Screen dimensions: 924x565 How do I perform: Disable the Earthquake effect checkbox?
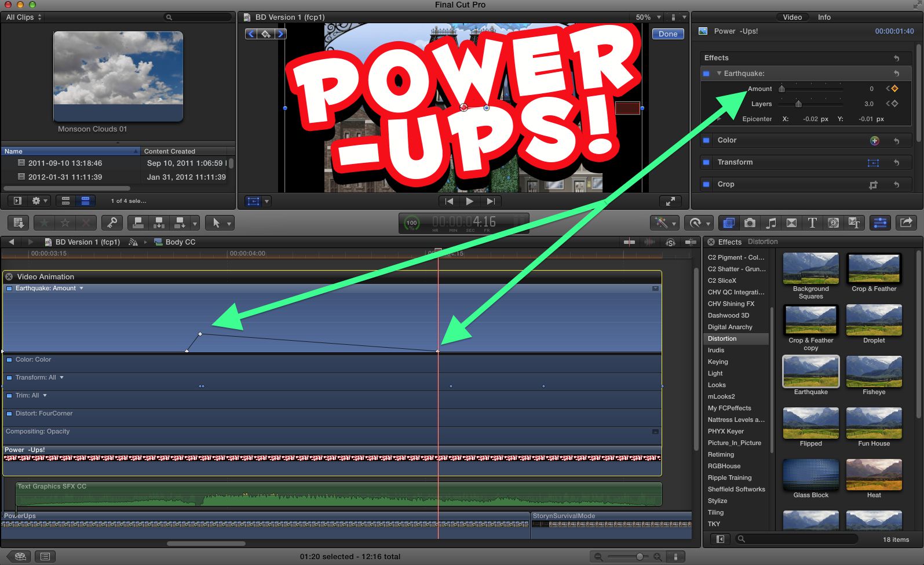coord(706,74)
